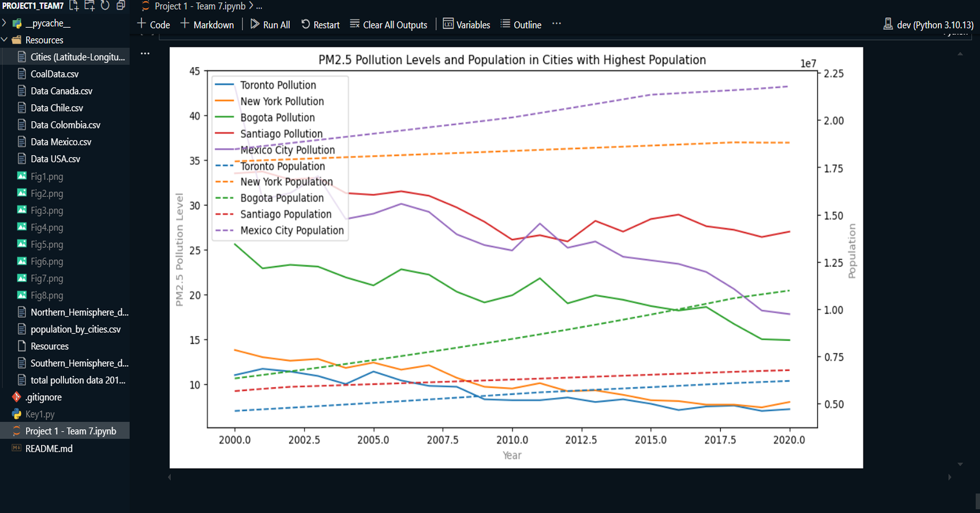Open the Variables viewer
The height and width of the screenshot is (513, 980).
pos(466,25)
